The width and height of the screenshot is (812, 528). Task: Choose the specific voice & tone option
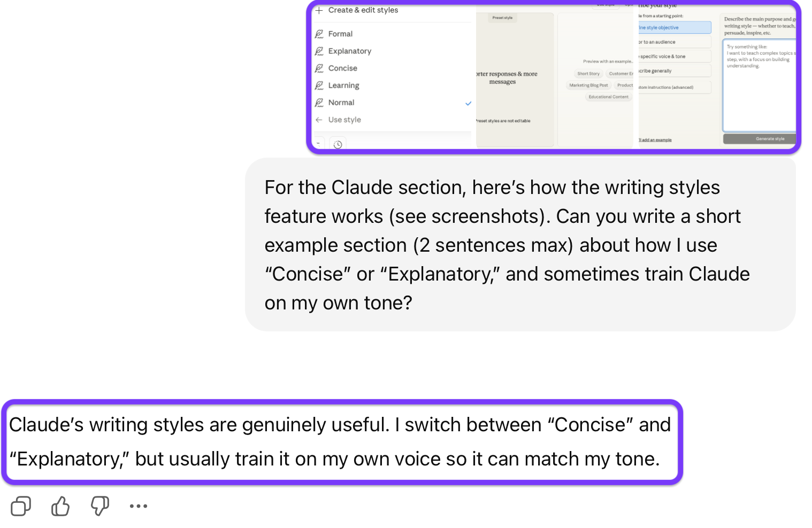coord(674,56)
